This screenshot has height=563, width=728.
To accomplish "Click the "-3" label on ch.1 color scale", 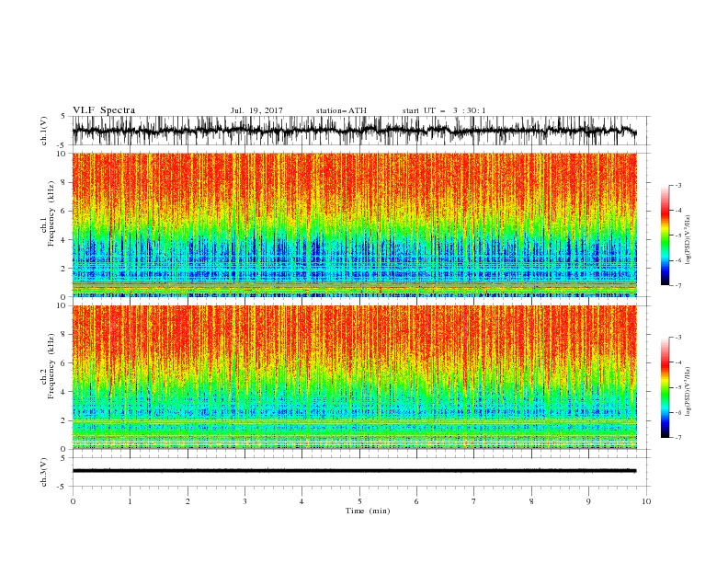I will pos(678,185).
